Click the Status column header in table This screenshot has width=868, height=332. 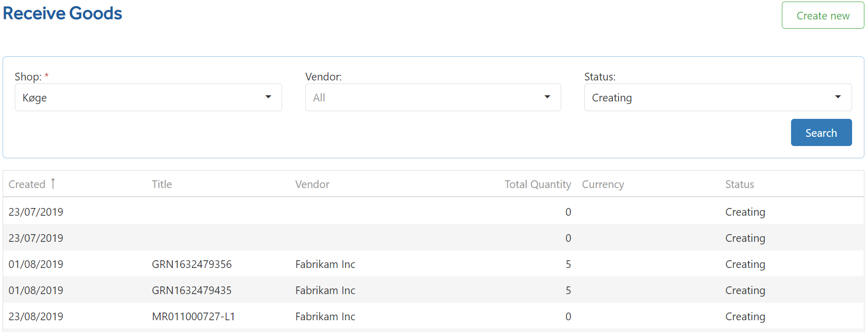pyautogui.click(x=740, y=184)
